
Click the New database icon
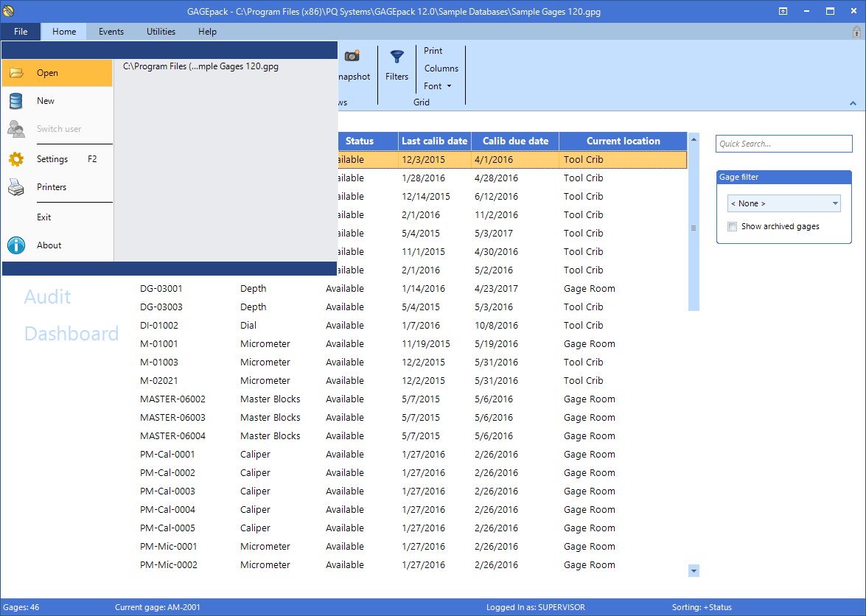[x=16, y=102]
